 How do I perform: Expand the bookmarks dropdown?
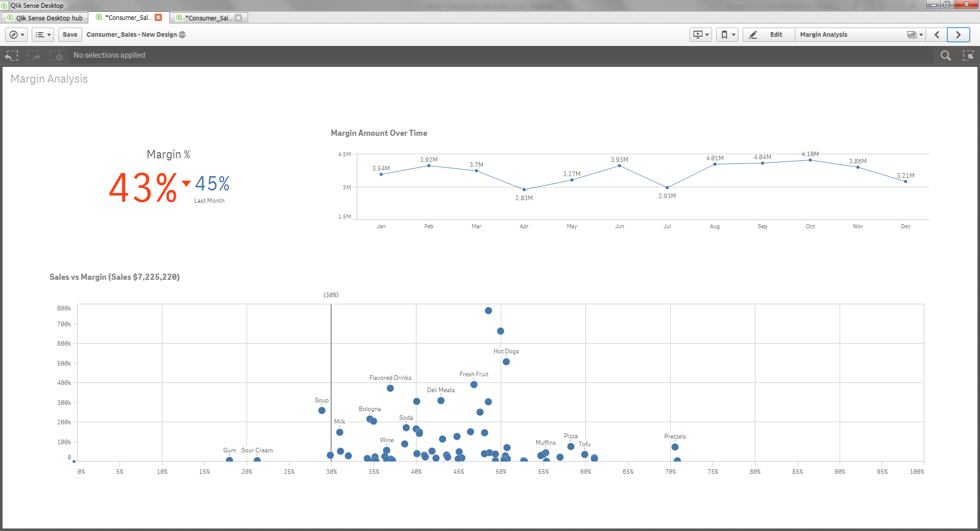[x=727, y=35]
